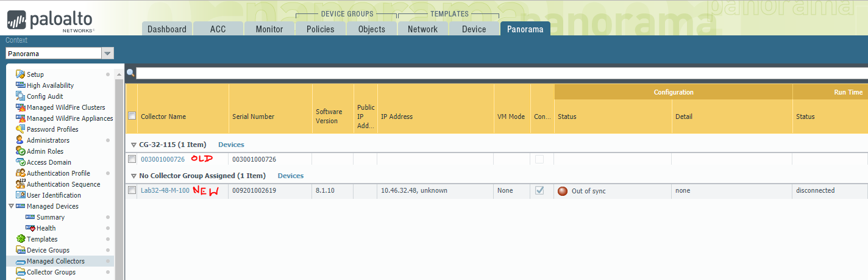868x280 pixels.
Task: Click the Run Time Status column header
Action: click(830, 117)
